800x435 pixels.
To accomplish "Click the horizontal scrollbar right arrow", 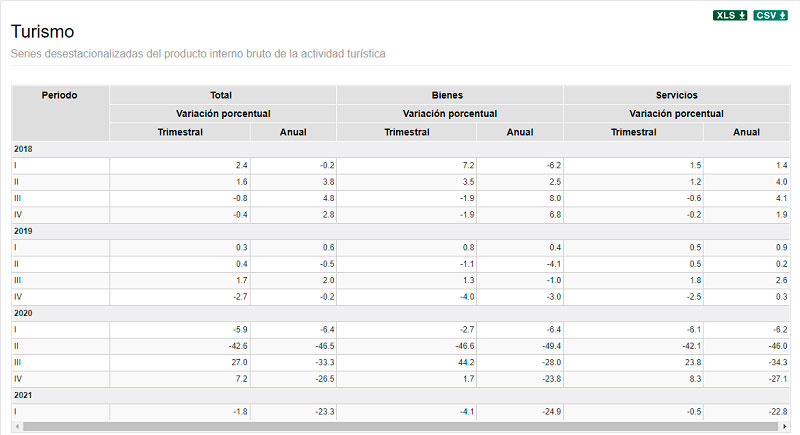I will 785,426.
